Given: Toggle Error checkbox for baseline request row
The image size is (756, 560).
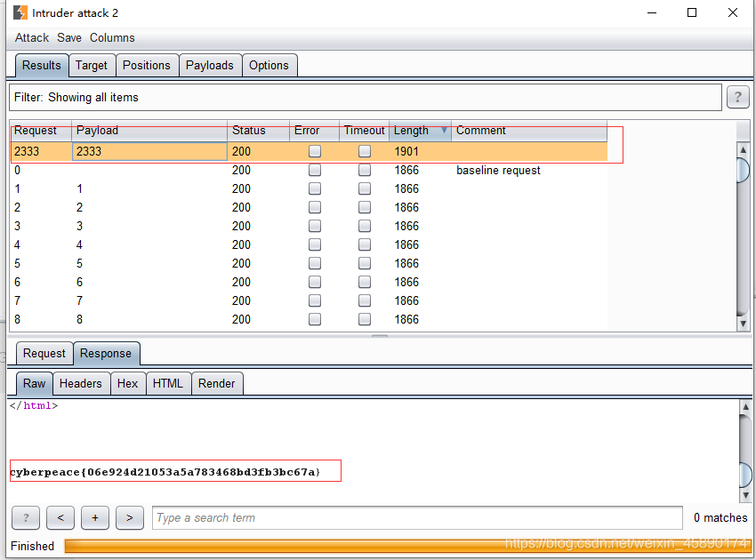Looking at the screenshot, I should [x=315, y=170].
